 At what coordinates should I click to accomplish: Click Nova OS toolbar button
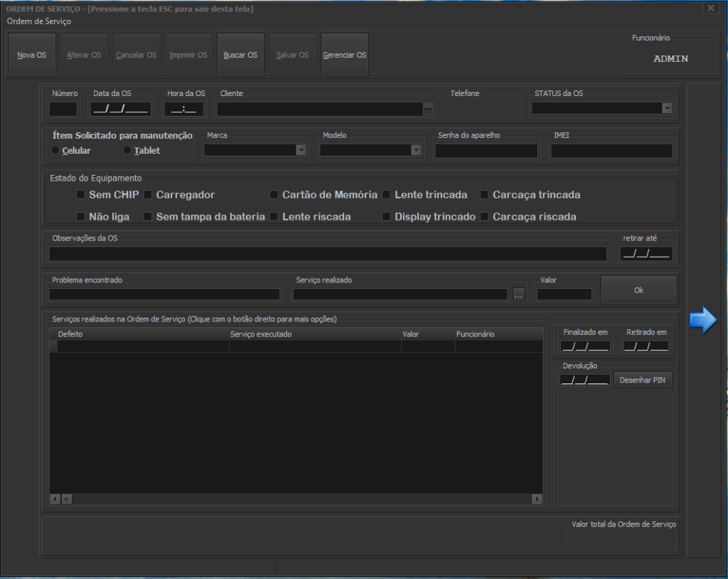[31, 55]
